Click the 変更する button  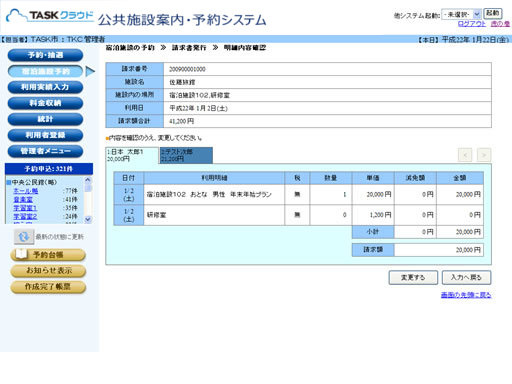pos(413,277)
